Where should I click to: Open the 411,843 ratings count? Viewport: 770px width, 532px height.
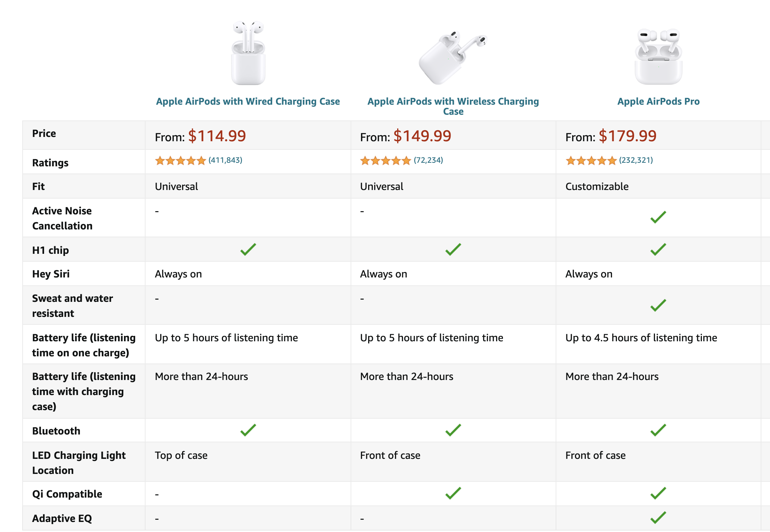click(225, 160)
